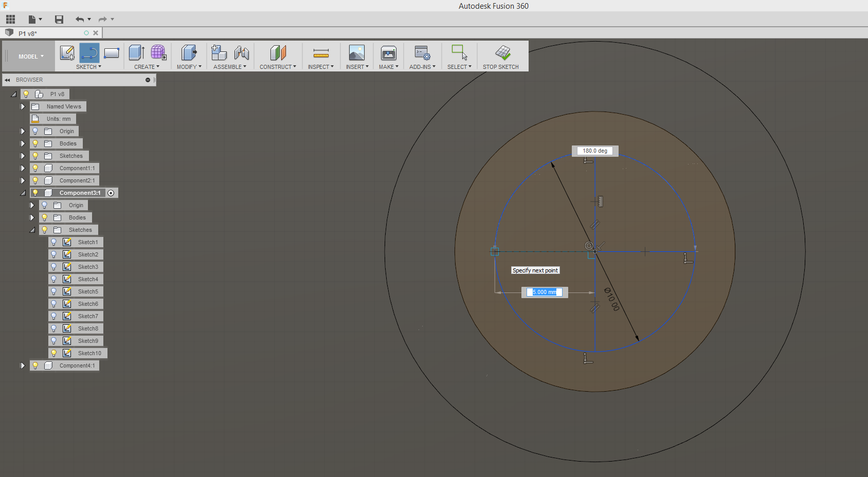
Task: Open the MAKE menu label
Action: [388, 67]
